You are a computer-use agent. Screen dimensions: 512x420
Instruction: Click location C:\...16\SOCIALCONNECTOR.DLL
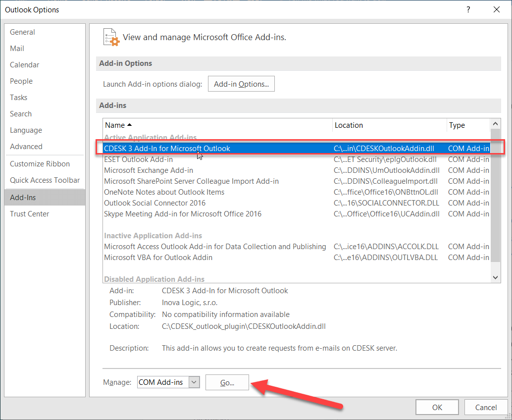click(x=386, y=203)
